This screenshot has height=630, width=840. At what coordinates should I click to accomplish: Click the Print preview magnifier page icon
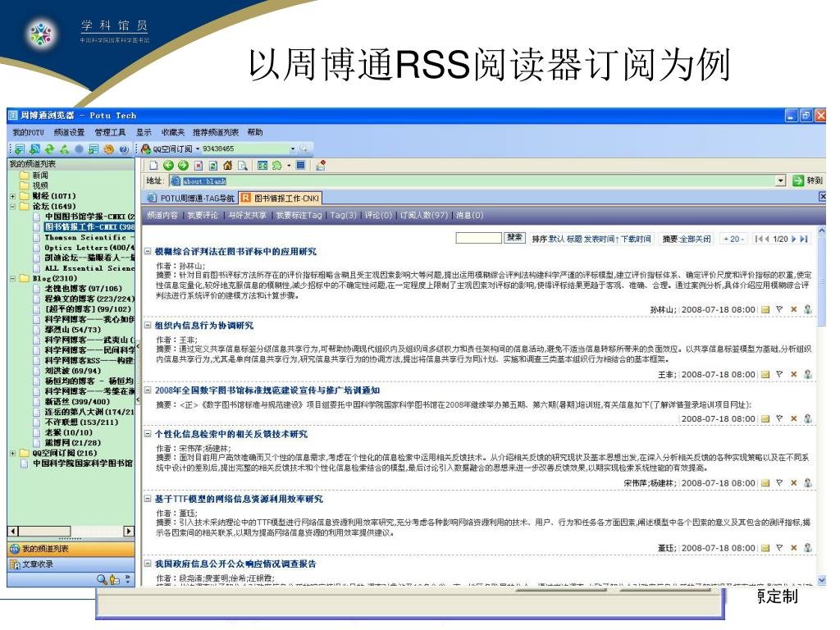click(x=243, y=166)
